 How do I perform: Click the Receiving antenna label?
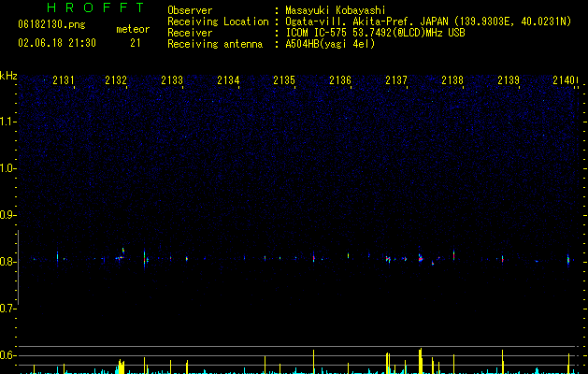215,44
